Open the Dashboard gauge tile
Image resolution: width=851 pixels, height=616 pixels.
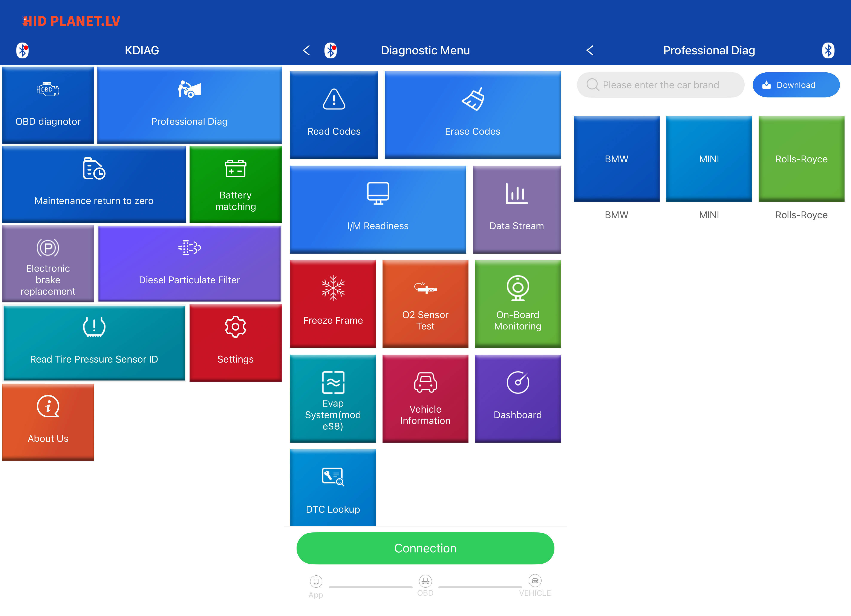(x=517, y=398)
